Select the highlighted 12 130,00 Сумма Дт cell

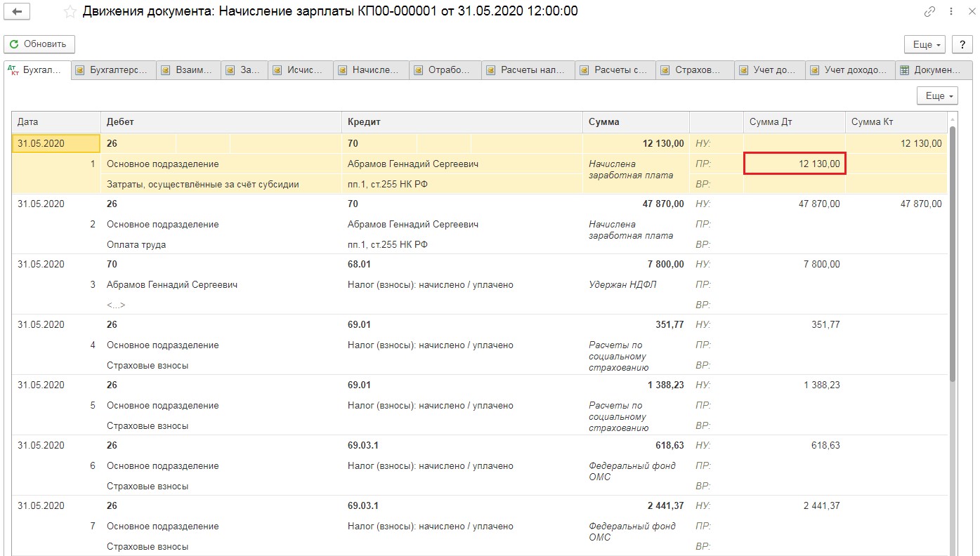tap(794, 164)
